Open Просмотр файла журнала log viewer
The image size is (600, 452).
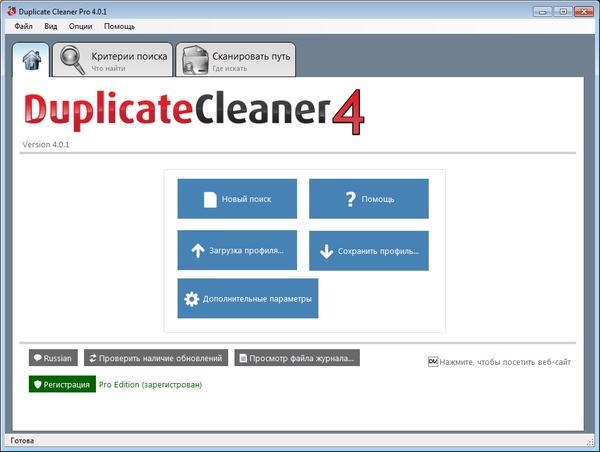pos(296,358)
